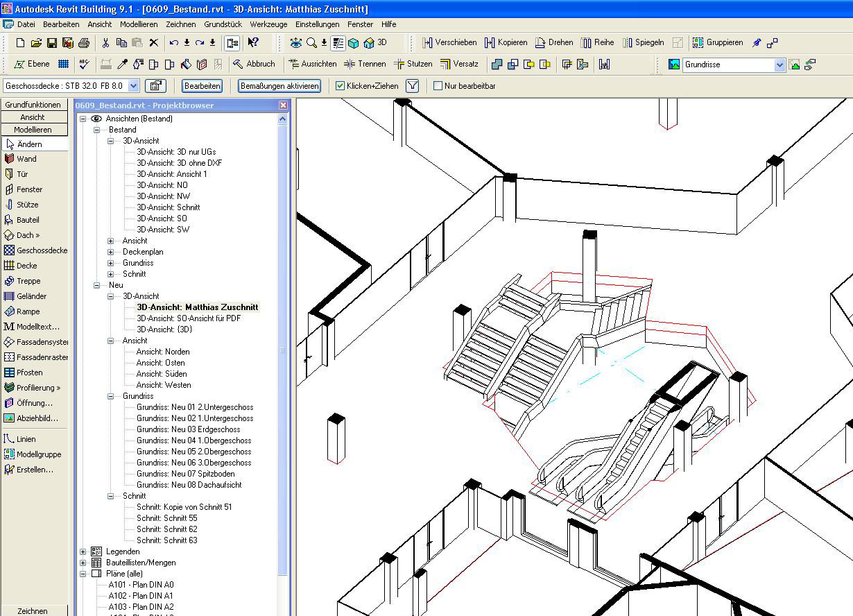
Task: Select the Verschieben (move) tool
Action: click(449, 42)
